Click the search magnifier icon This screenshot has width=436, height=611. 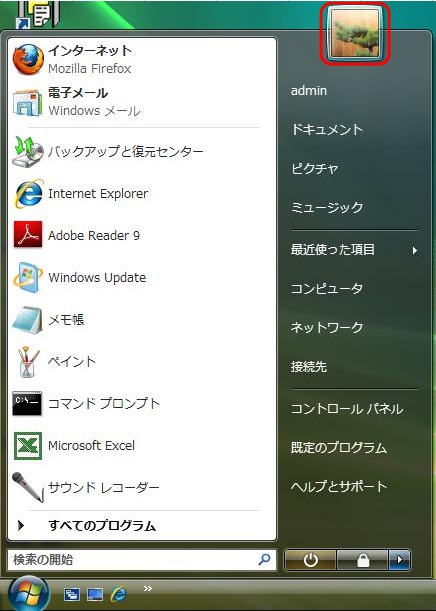click(265, 560)
